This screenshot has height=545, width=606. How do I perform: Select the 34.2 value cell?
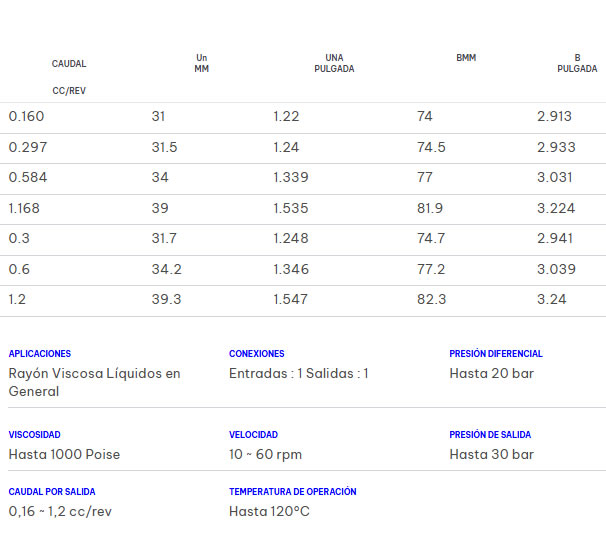pyautogui.click(x=165, y=269)
